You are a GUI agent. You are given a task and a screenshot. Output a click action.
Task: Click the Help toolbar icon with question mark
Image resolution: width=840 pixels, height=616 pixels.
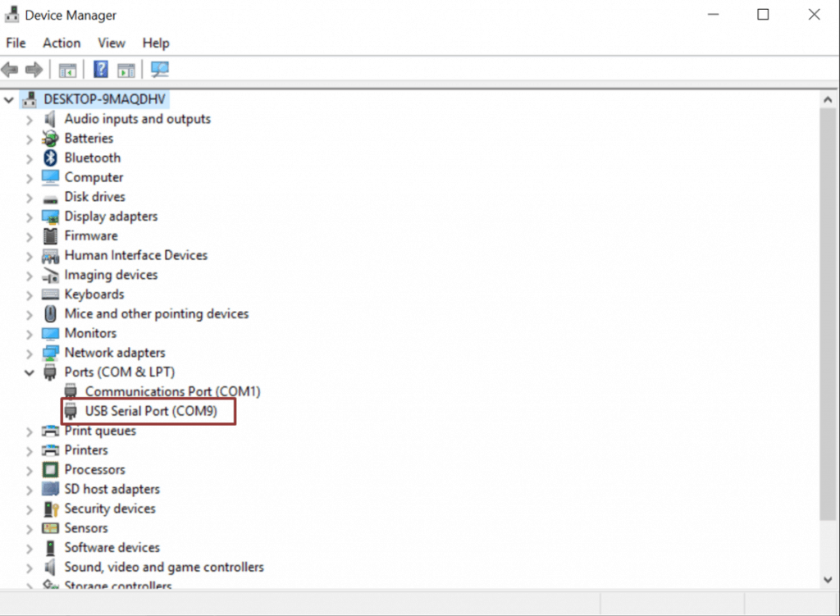pyautogui.click(x=101, y=70)
